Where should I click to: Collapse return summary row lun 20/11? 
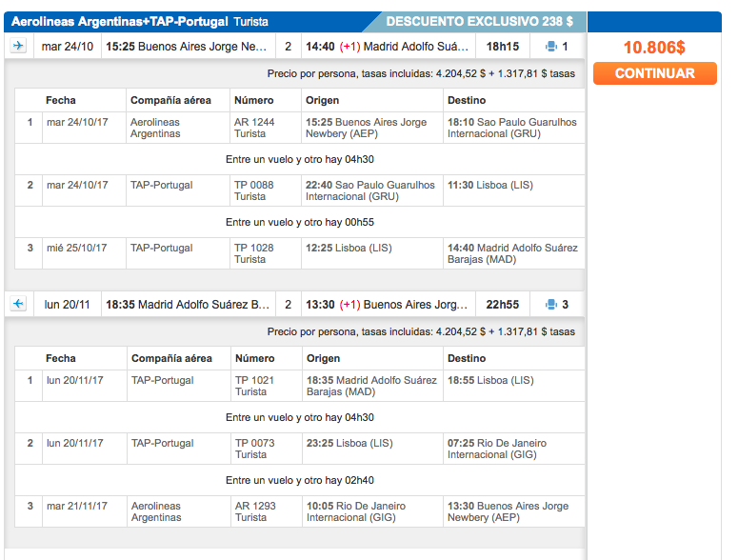tap(294, 304)
